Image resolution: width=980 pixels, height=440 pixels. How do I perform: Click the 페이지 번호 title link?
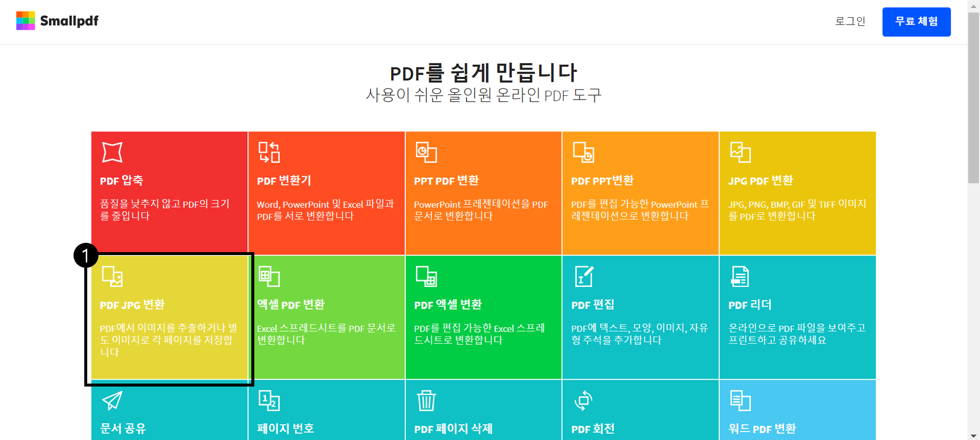[286, 429]
